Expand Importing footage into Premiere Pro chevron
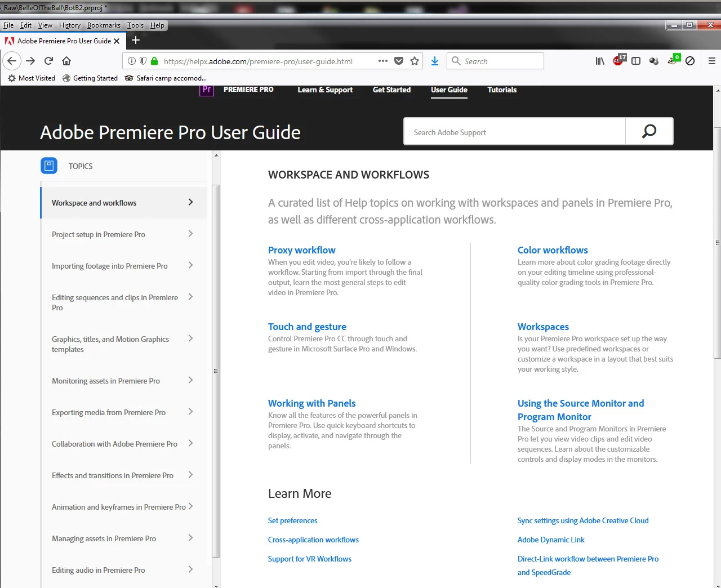Viewport: 721px width, 588px height. tap(190, 265)
